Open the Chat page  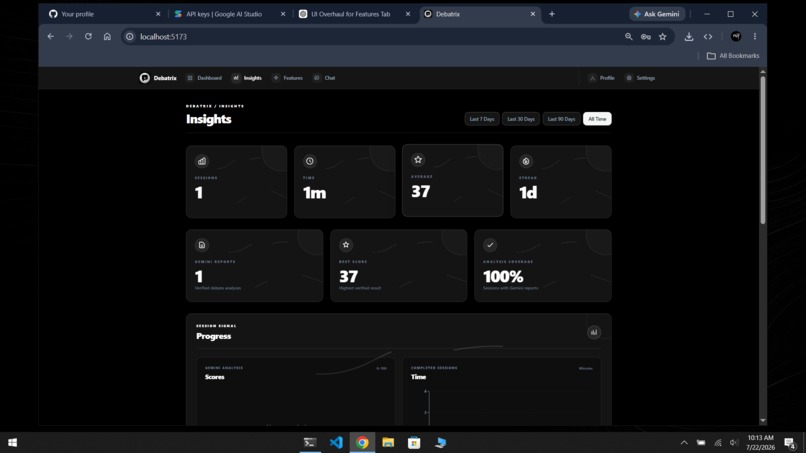(324, 78)
